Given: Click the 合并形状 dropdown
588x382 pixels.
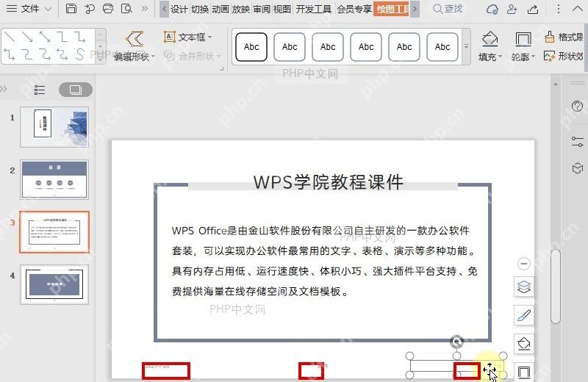Looking at the screenshot, I should coord(193,56).
